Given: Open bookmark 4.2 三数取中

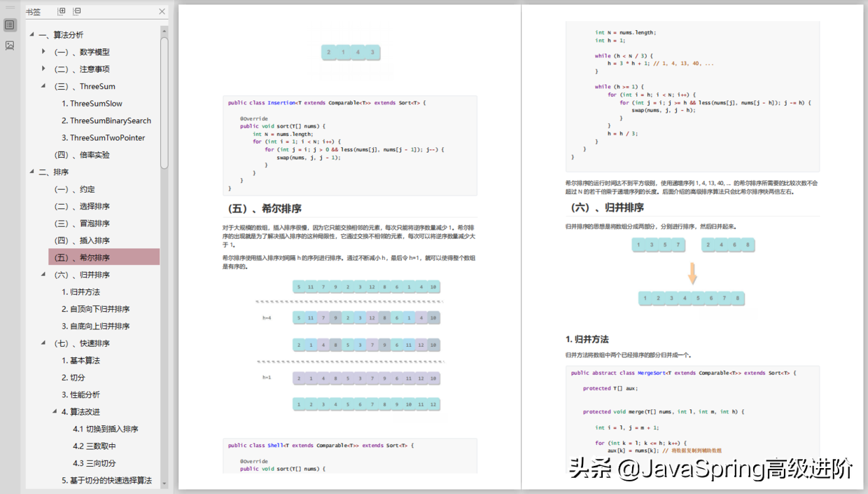Looking at the screenshot, I should [x=94, y=446].
